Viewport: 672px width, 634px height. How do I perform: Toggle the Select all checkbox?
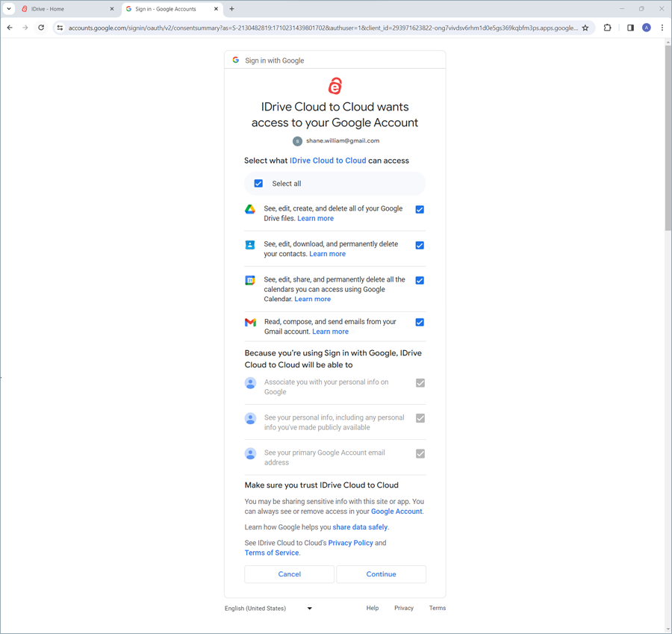click(x=258, y=184)
